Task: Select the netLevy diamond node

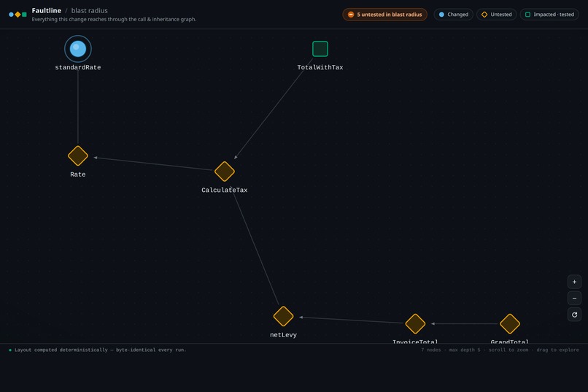Action: (283, 316)
